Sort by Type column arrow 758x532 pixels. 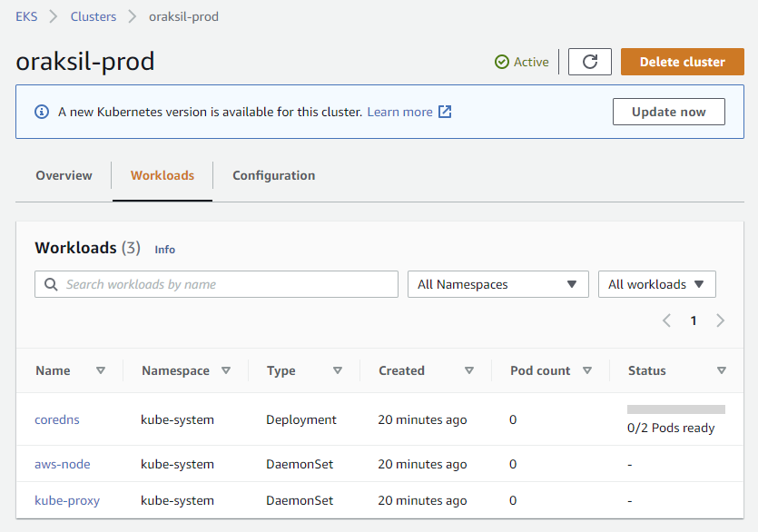[338, 370]
